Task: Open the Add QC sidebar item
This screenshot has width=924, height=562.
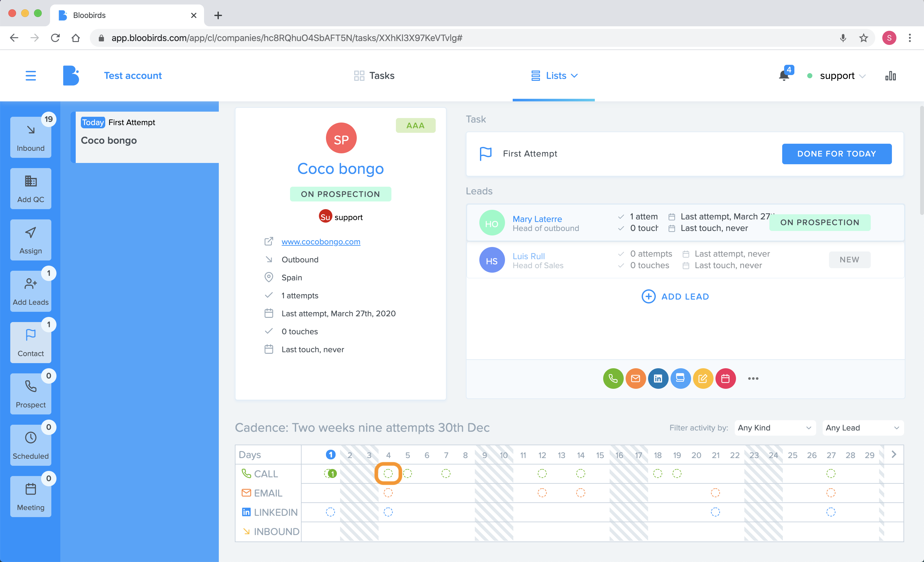Action: [x=31, y=189]
